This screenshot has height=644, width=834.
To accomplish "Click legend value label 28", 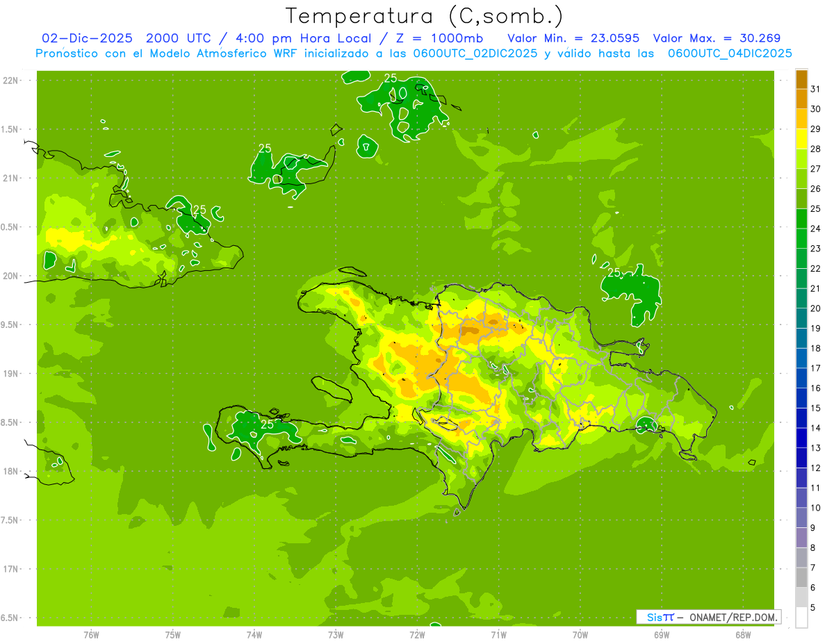I will (815, 149).
